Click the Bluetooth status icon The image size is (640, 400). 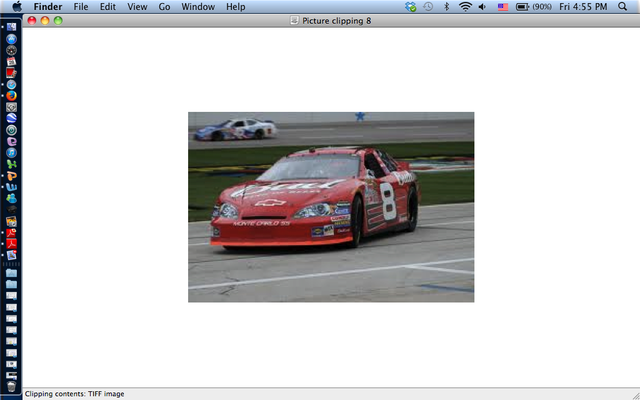[446, 7]
